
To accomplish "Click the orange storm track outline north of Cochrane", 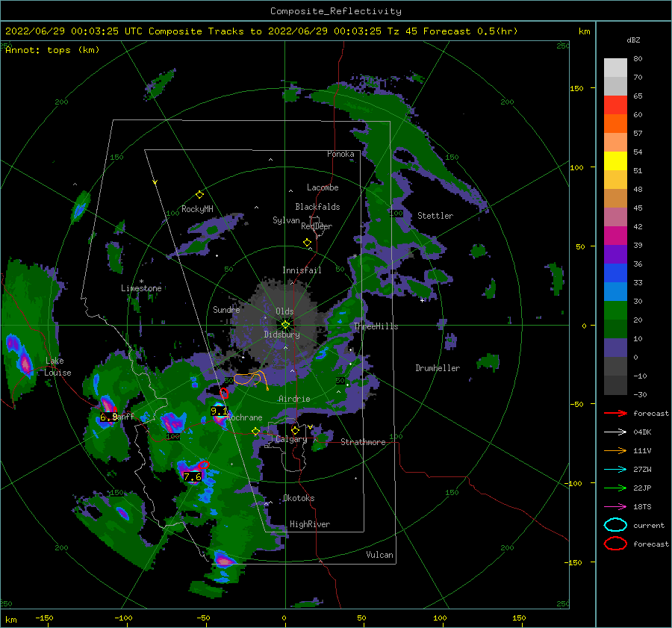I will click(251, 379).
